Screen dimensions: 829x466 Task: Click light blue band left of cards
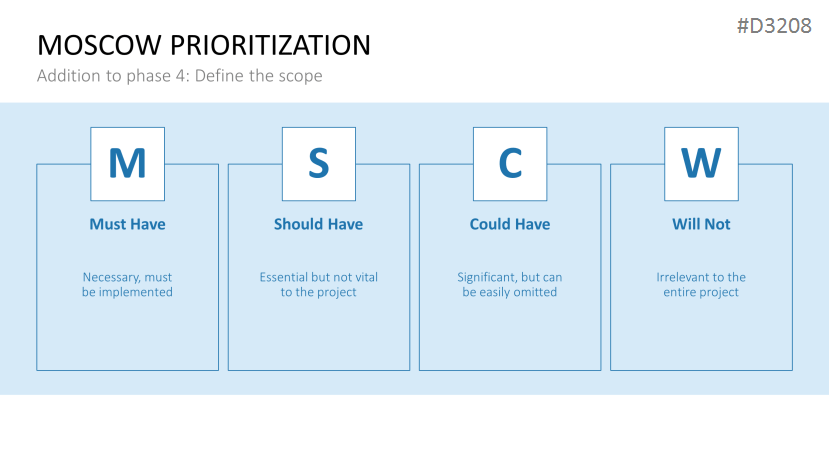coord(17,250)
